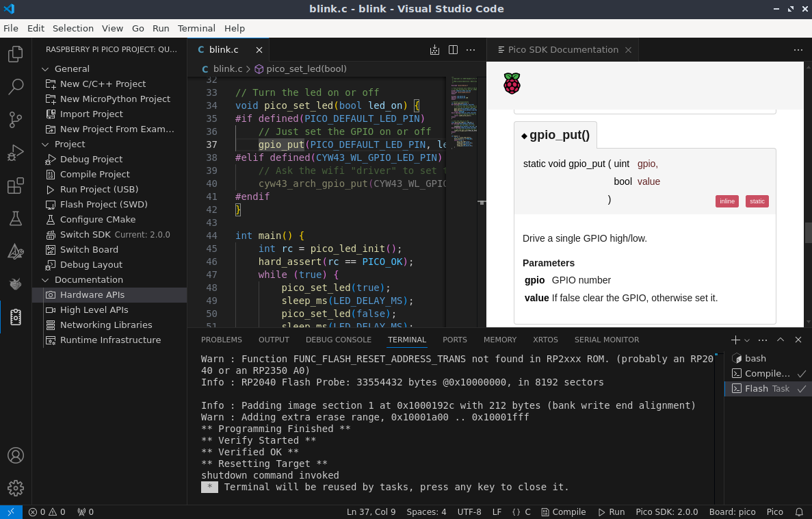Close the bottom panel

tap(798, 340)
